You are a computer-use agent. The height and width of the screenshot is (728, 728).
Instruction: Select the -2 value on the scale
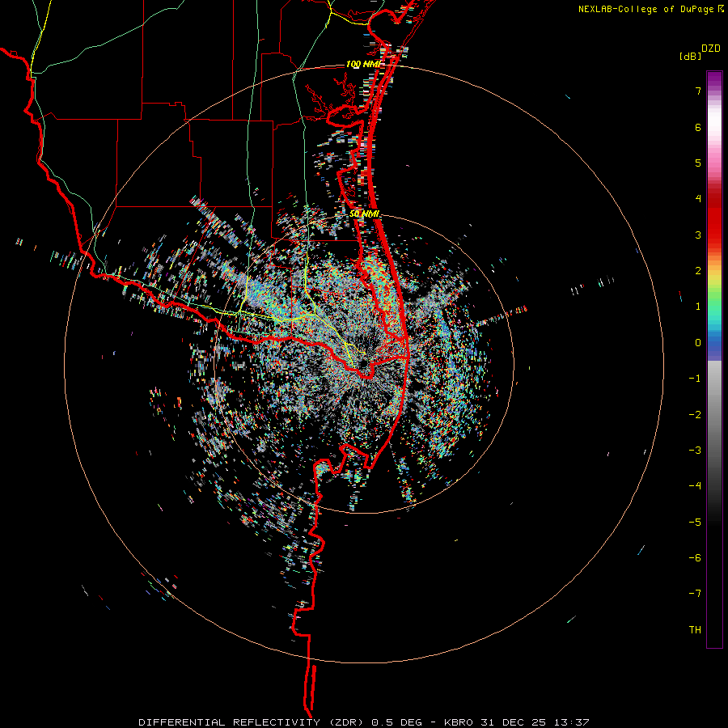click(x=695, y=415)
